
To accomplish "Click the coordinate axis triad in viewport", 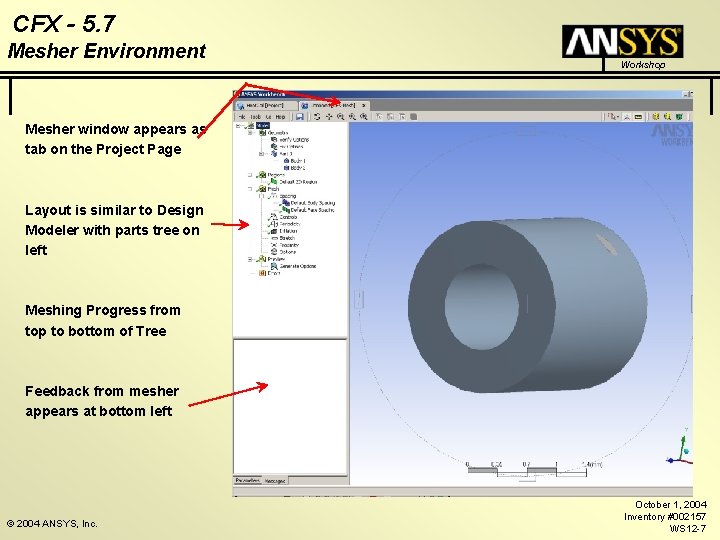I will coord(680,448).
